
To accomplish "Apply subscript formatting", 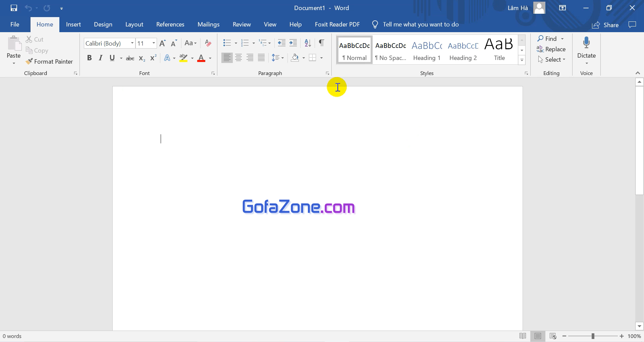I will pos(142,58).
